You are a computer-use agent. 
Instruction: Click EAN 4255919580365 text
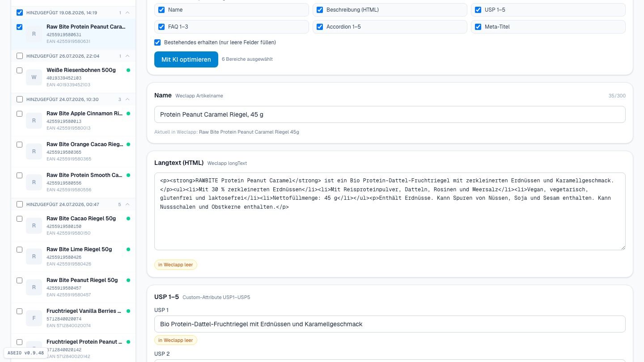pyautogui.click(x=68, y=159)
